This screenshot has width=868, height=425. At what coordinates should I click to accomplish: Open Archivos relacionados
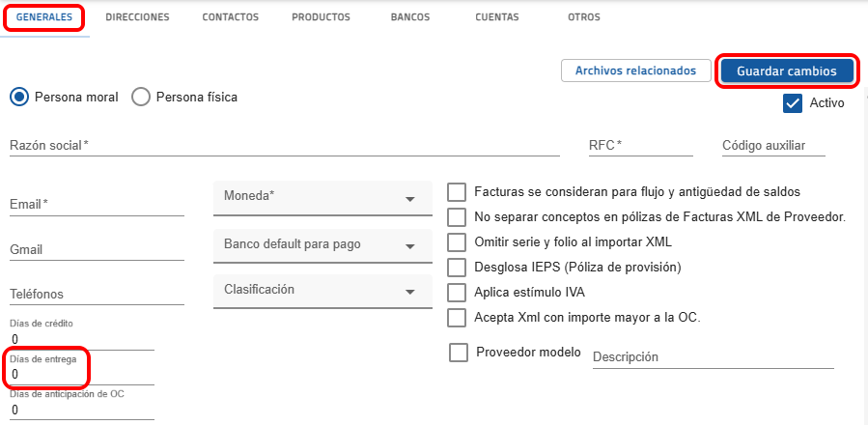click(635, 71)
